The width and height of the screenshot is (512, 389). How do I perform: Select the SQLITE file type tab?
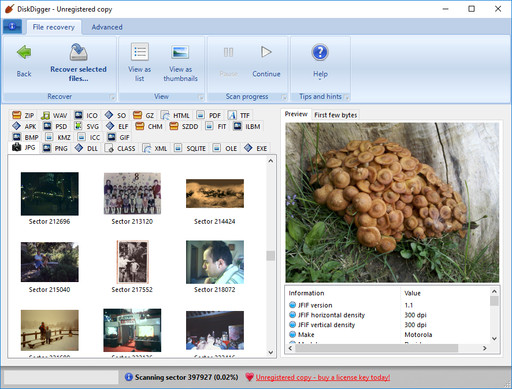tap(190, 148)
